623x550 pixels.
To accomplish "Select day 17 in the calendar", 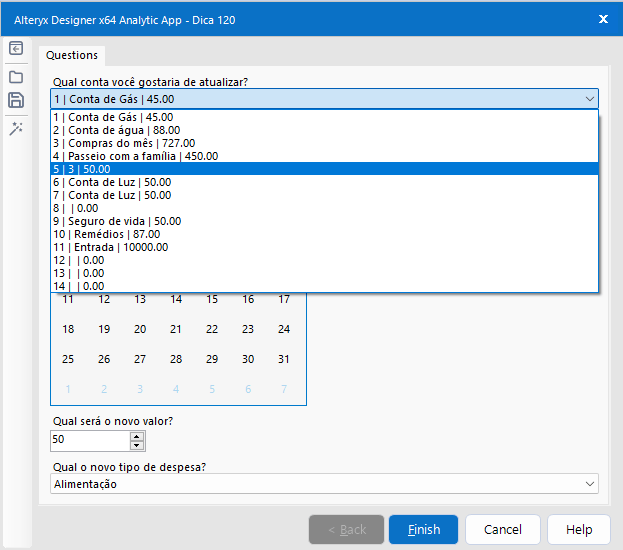I will [x=284, y=299].
